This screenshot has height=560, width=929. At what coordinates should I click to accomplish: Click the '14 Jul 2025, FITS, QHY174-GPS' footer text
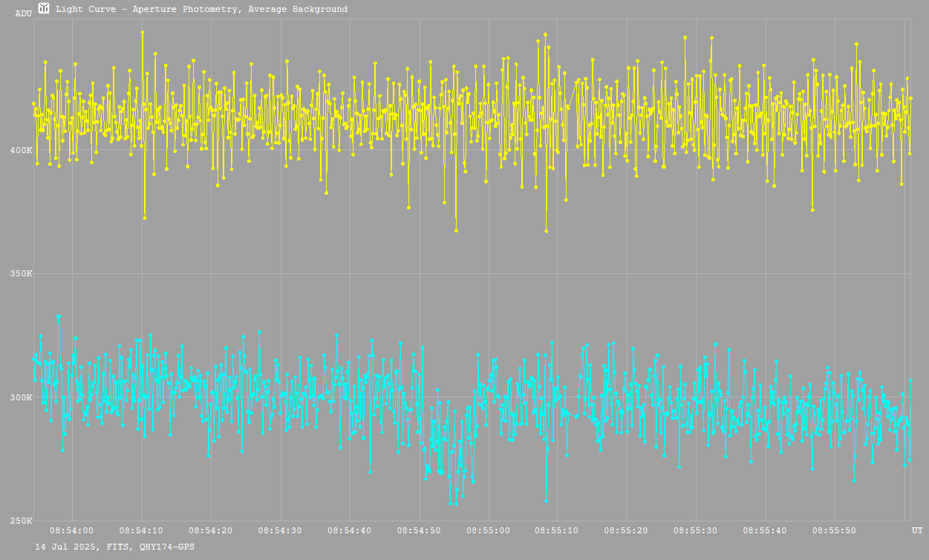115,547
